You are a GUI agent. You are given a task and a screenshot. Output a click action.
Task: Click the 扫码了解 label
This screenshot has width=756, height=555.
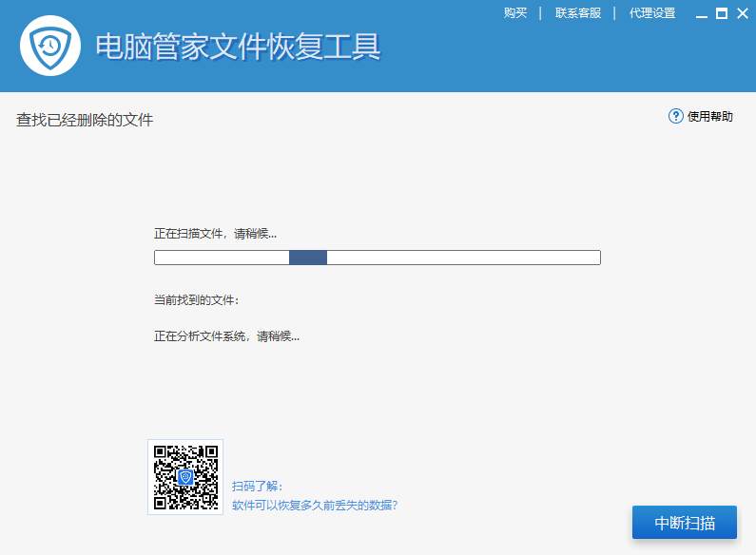point(258,487)
